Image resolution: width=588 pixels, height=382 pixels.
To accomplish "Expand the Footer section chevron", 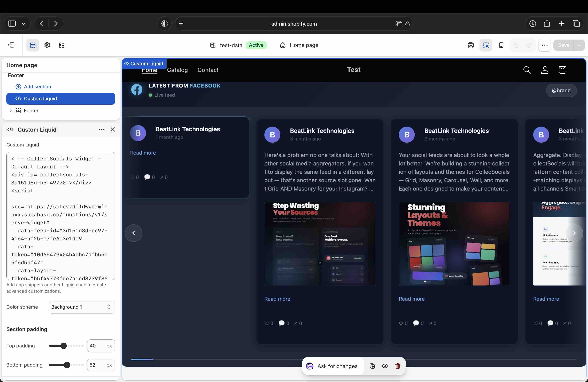I will (10, 110).
